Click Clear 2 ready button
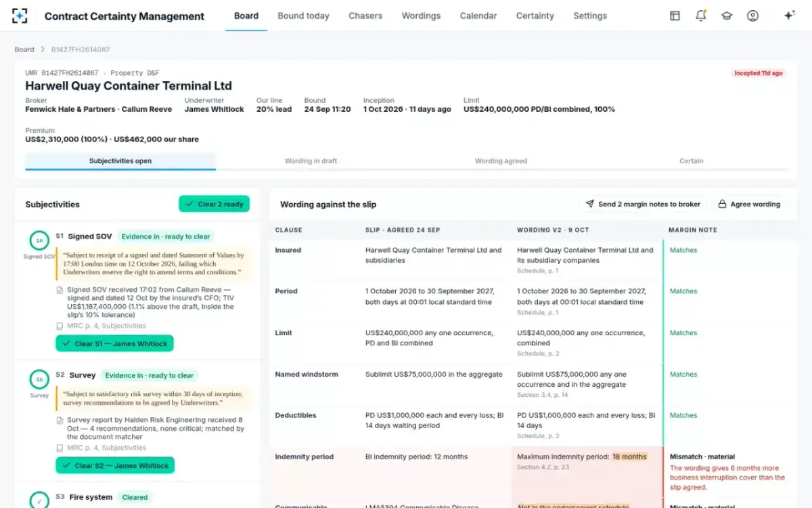 [214, 204]
